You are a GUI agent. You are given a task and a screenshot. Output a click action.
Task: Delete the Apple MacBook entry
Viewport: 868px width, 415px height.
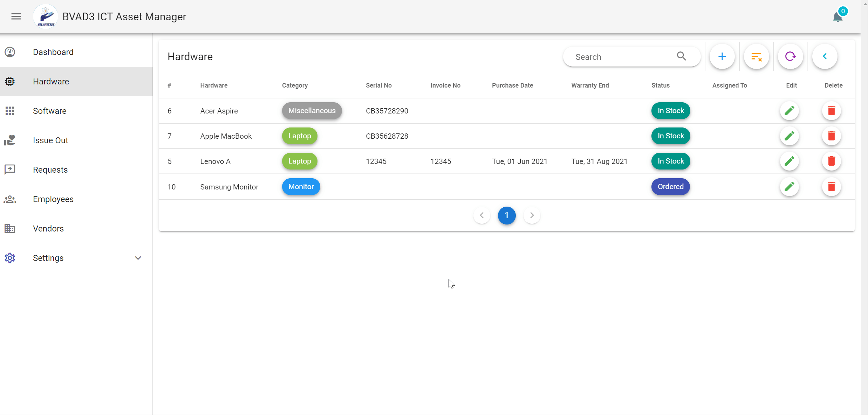pyautogui.click(x=831, y=136)
